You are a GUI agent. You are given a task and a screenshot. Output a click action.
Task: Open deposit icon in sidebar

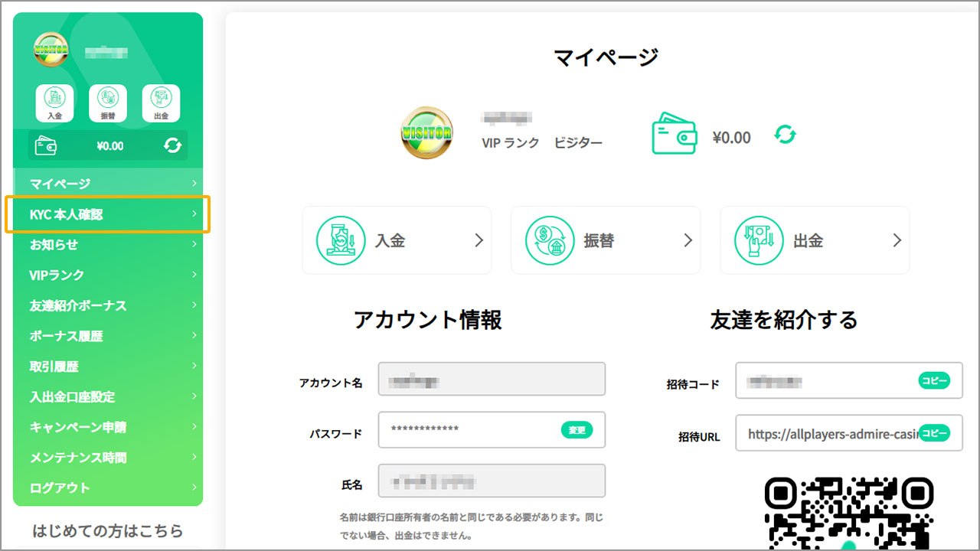tap(54, 103)
